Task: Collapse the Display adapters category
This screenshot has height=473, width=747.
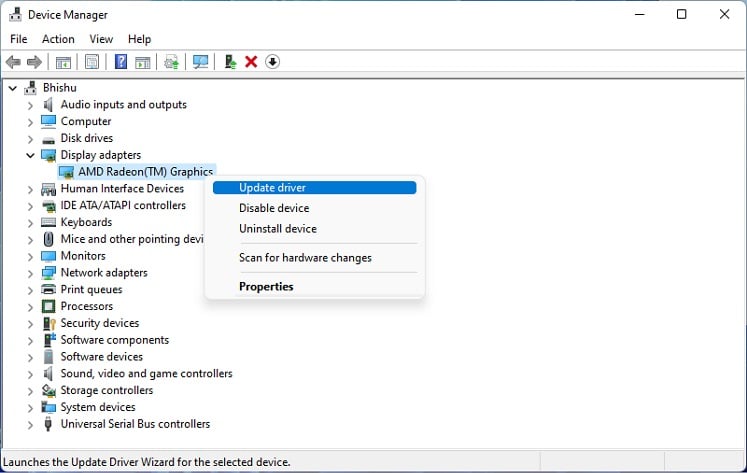Action: tap(30, 155)
